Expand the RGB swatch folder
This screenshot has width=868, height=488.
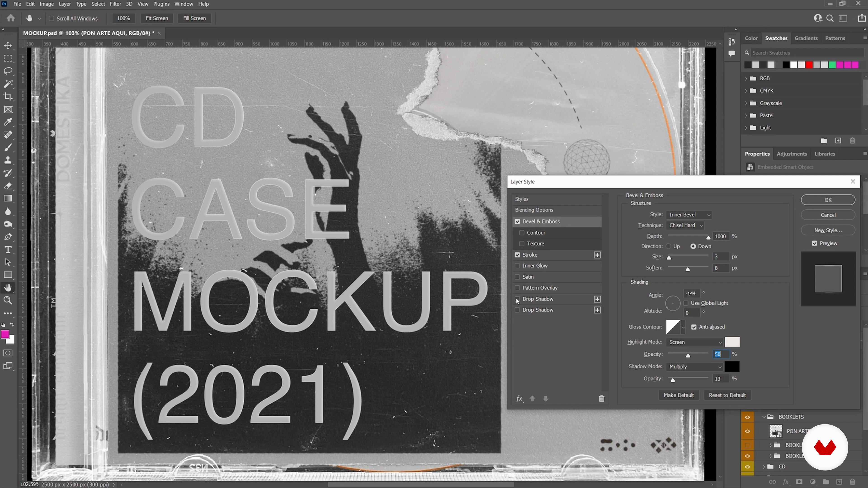(746, 78)
